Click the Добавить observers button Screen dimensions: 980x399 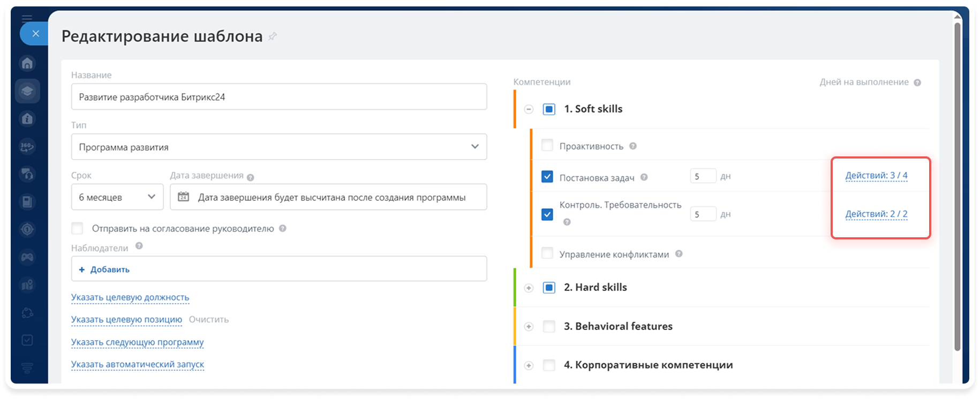click(x=104, y=269)
